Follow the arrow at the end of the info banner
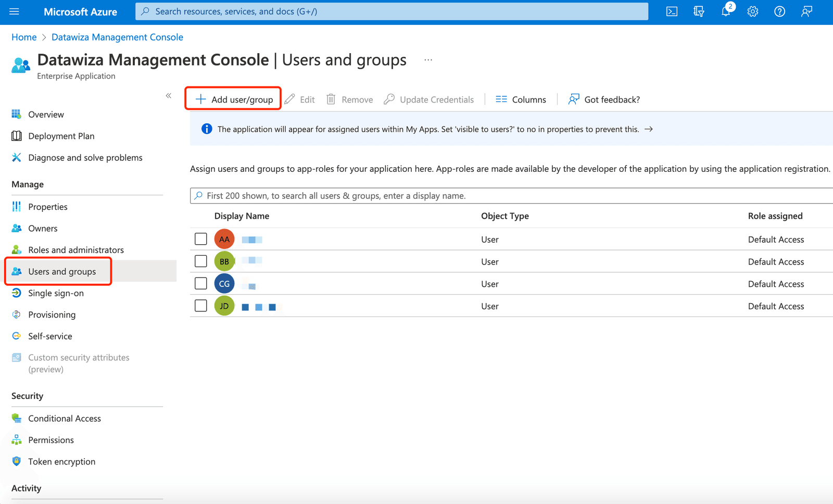This screenshot has height=504, width=833. [649, 129]
